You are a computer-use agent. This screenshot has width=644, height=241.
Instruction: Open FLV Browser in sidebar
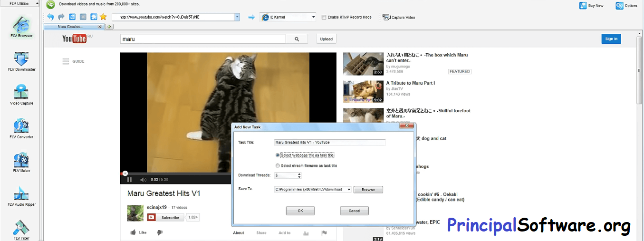pos(21,26)
